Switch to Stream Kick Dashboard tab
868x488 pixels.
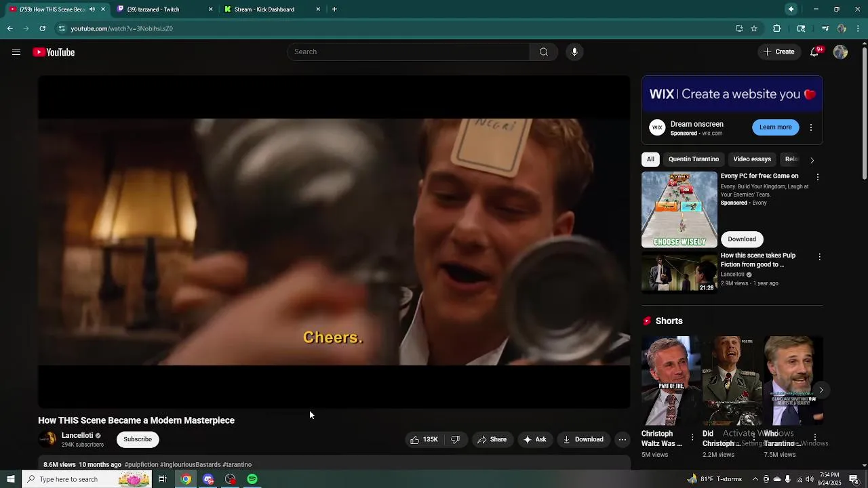(x=270, y=9)
